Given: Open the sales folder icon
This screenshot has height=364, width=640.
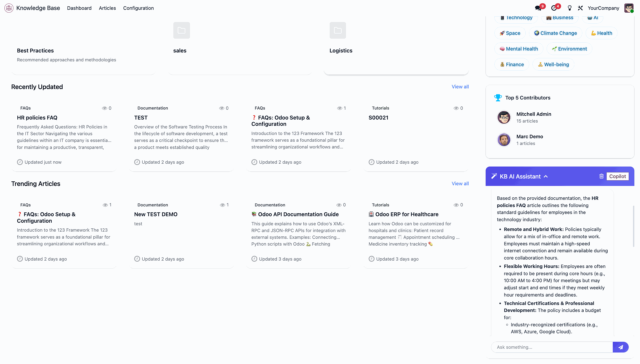Looking at the screenshot, I should pyautogui.click(x=182, y=30).
